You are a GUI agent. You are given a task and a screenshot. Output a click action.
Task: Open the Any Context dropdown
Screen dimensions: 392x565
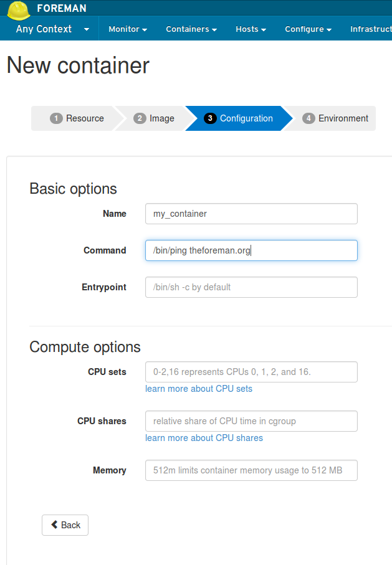[x=52, y=29]
